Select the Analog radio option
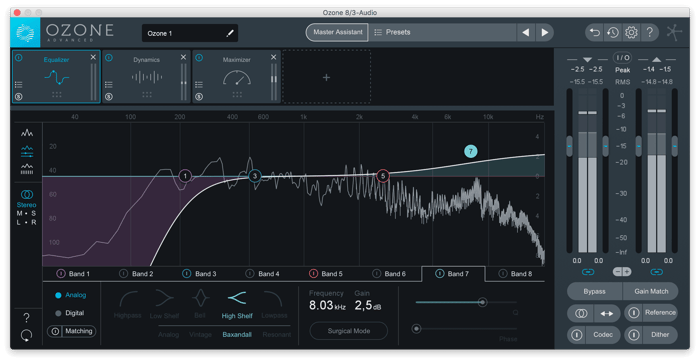 pyautogui.click(x=58, y=295)
